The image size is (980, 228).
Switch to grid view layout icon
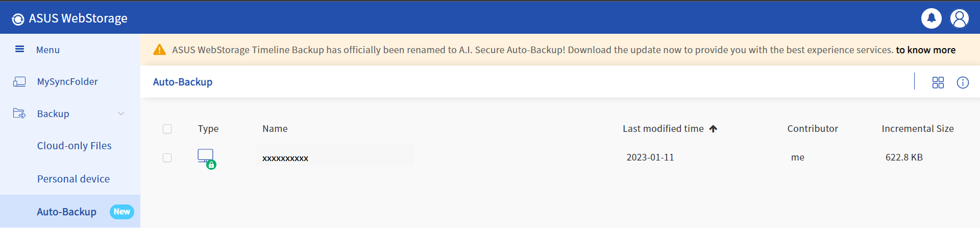pos(938,82)
